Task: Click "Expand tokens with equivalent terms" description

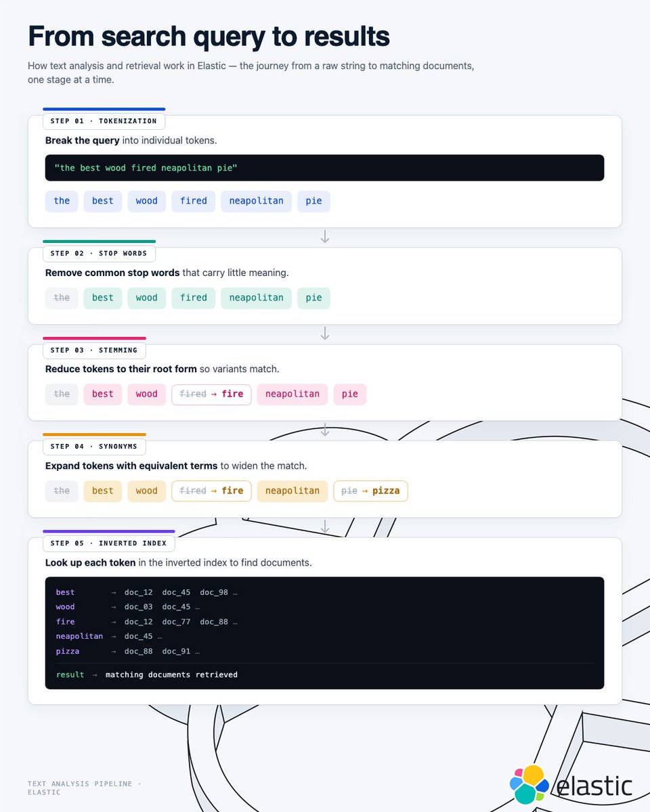Action: coord(176,466)
